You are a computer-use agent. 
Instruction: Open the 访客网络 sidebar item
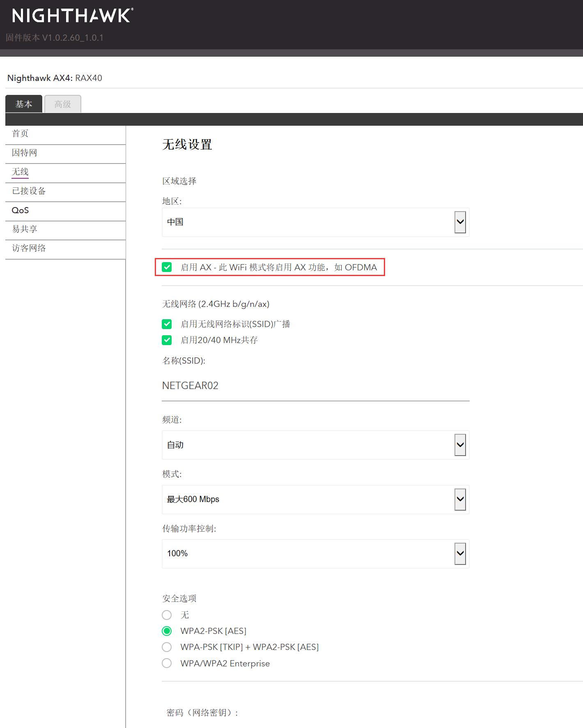65,249
